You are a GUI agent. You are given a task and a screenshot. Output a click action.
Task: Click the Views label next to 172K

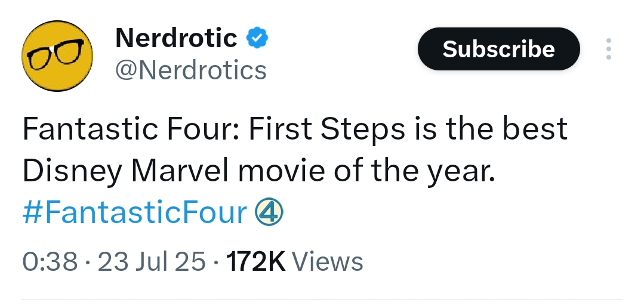click(327, 261)
